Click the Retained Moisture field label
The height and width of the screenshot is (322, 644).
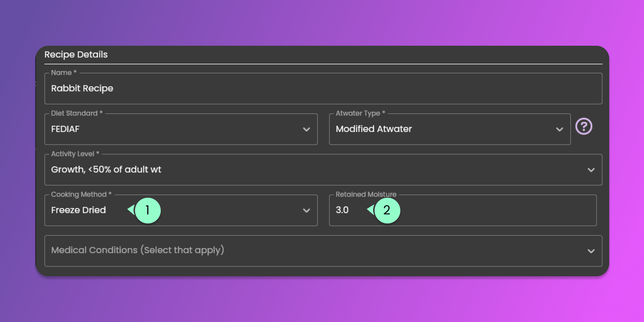tap(366, 194)
